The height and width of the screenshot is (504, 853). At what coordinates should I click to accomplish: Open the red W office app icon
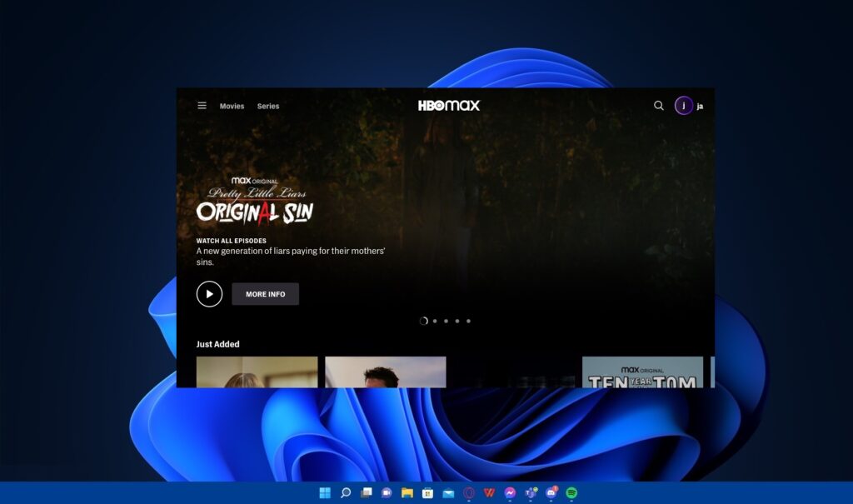489,493
